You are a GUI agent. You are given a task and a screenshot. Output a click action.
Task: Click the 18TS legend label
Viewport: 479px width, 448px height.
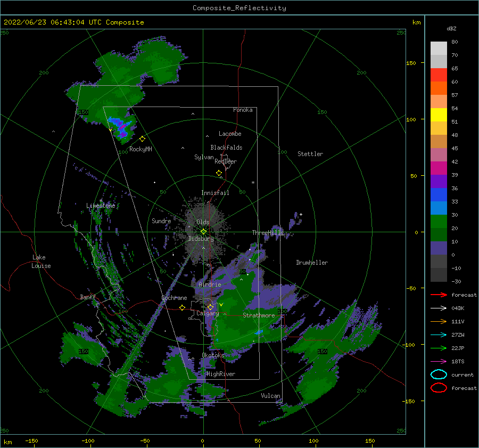pyautogui.click(x=458, y=362)
